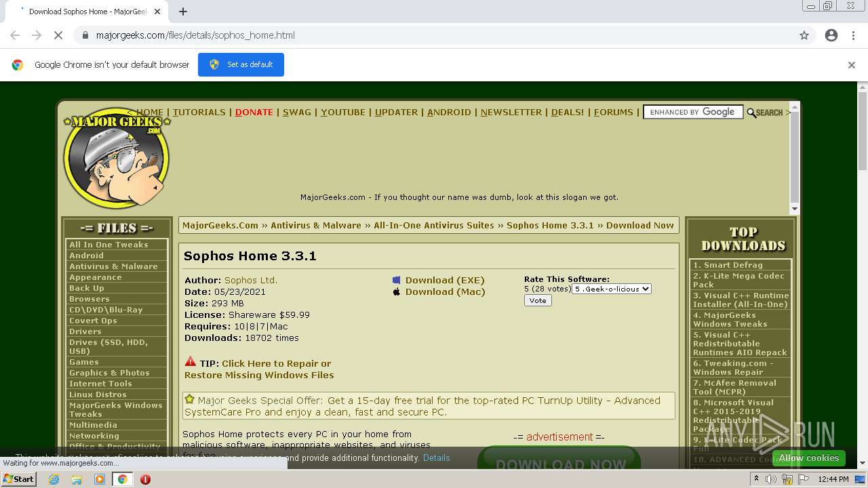Viewport: 868px width, 488px height.
Task: Open the UPDATER menu item
Action: [x=396, y=113]
